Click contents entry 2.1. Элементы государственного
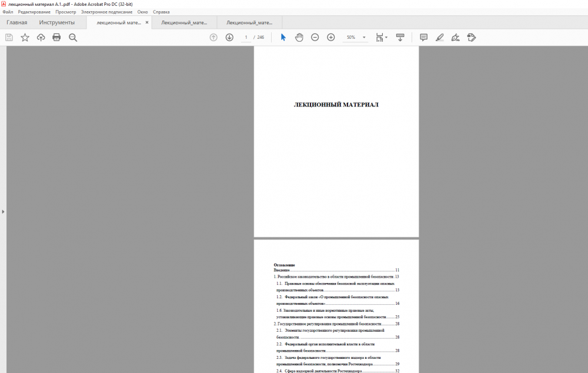The width and height of the screenshot is (588, 373). click(338, 334)
